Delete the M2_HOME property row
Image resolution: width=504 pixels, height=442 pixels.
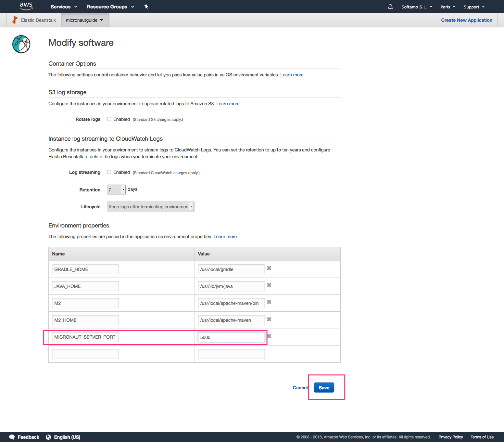click(x=269, y=319)
